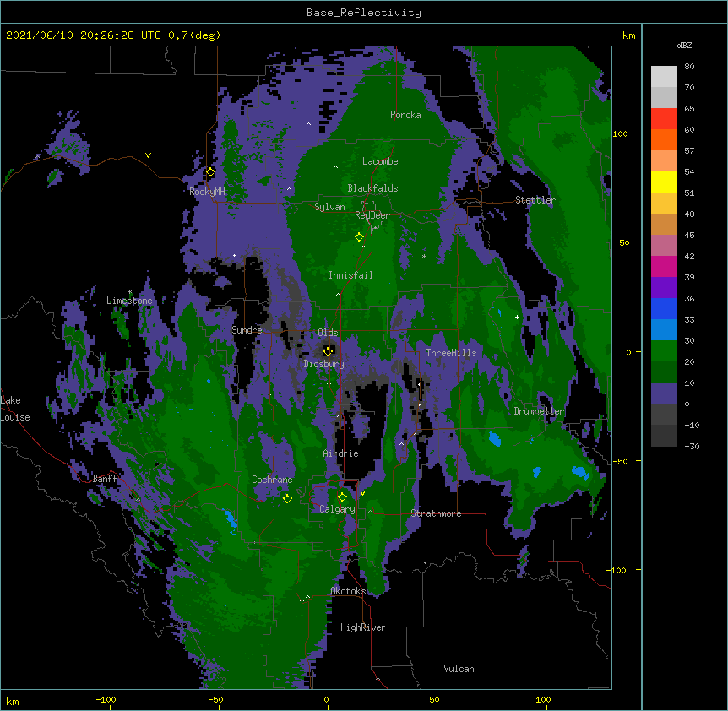Select the RedDeer city label
Screen dimensions: 728x711
[372, 215]
